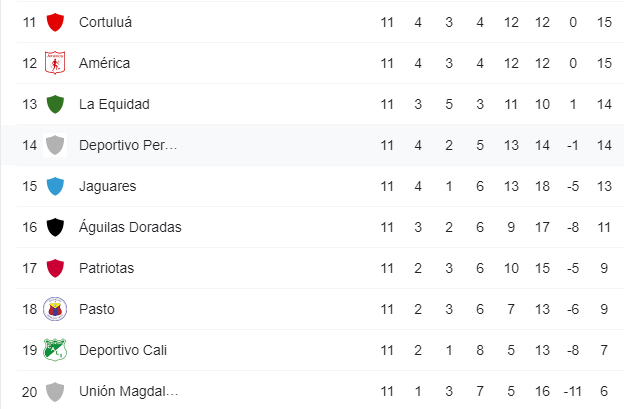Open the América team page

[104, 63]
